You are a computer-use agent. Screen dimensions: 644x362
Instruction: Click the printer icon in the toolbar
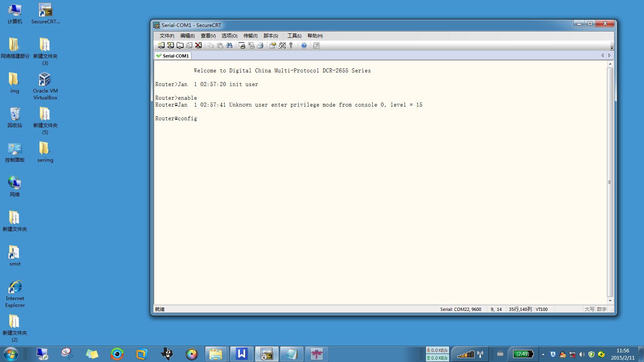pos(260,45)
